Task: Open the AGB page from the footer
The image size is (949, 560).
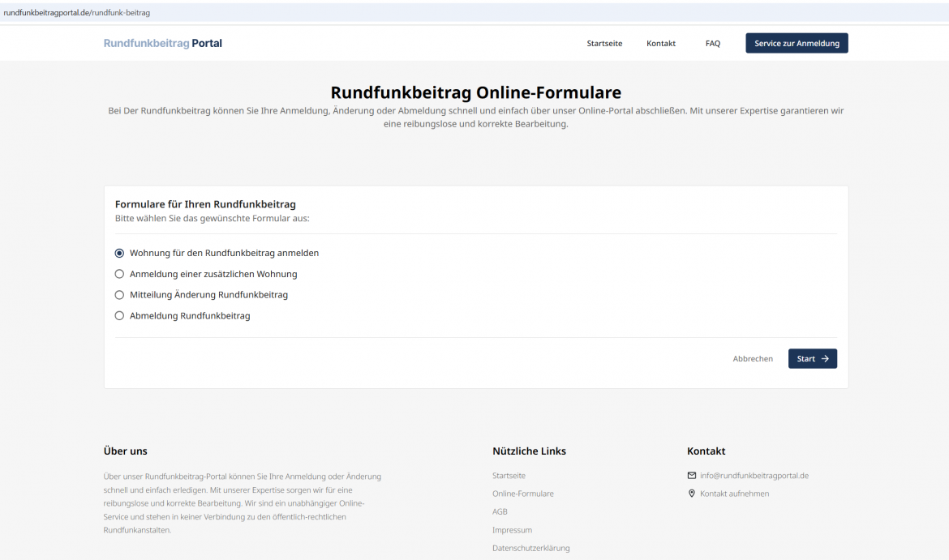Action: click(500, 511)
